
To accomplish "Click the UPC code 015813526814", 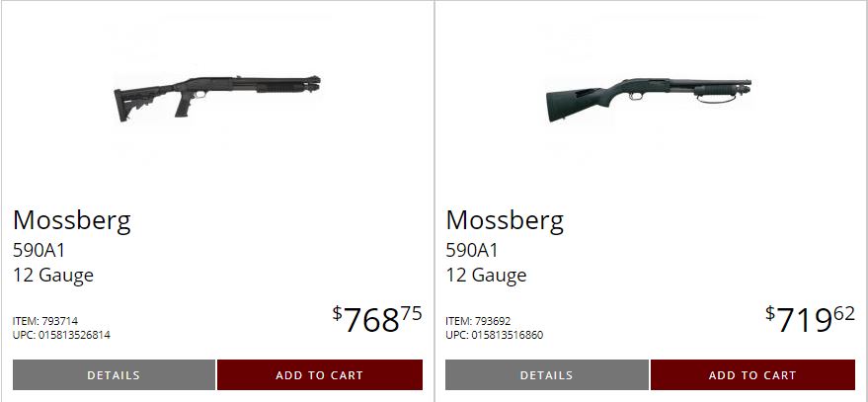I will (x=72, y=335).
